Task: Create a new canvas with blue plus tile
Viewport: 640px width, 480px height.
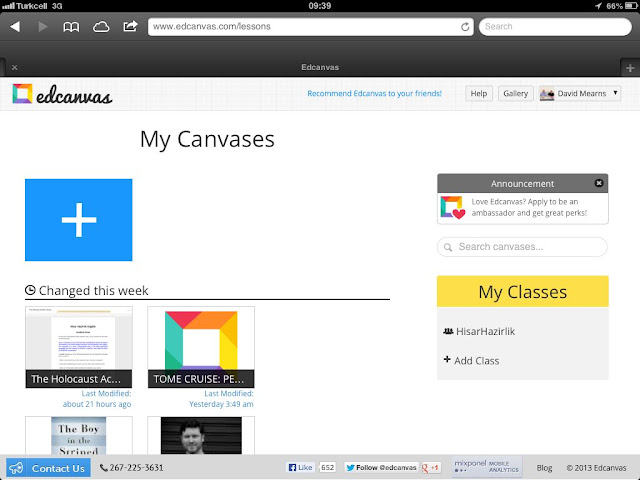Action: click(x=78, y=220)
